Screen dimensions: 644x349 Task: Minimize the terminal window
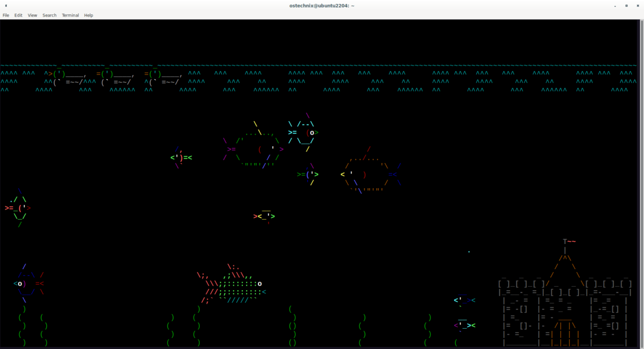(615, 6)
